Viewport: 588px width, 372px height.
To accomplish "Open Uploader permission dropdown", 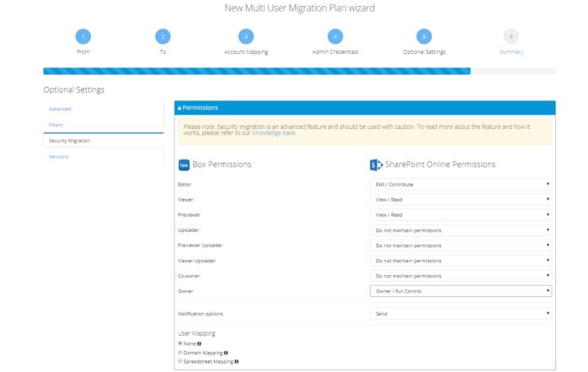I will point(461,230).
